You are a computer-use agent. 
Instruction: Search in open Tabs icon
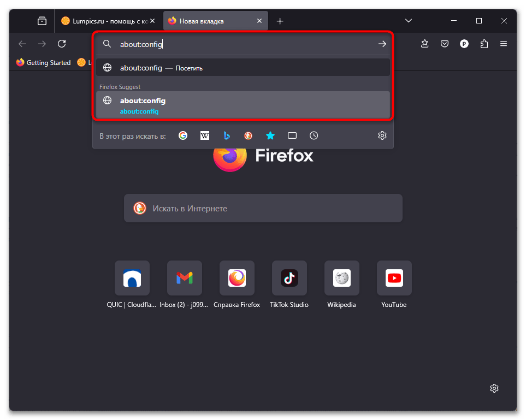click(292, 135)
